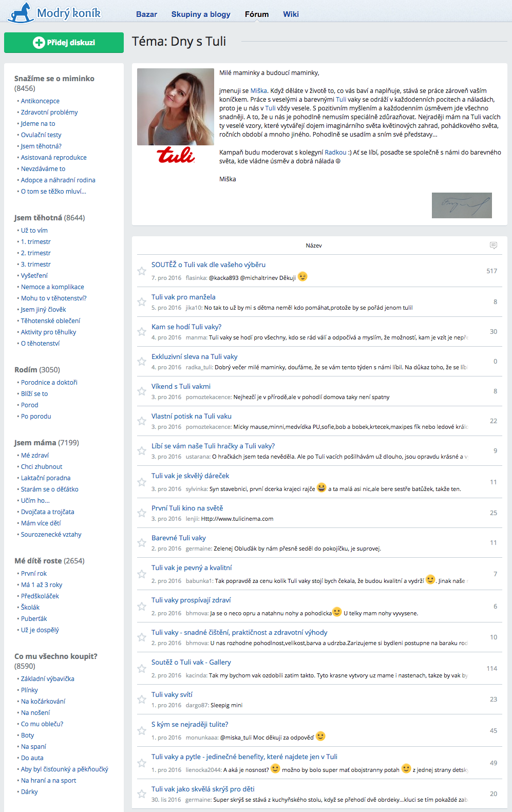Screen dimensions: 512x812
Task: Open the Dvojčata a trojčata section
Action: (x=47, y=512)
